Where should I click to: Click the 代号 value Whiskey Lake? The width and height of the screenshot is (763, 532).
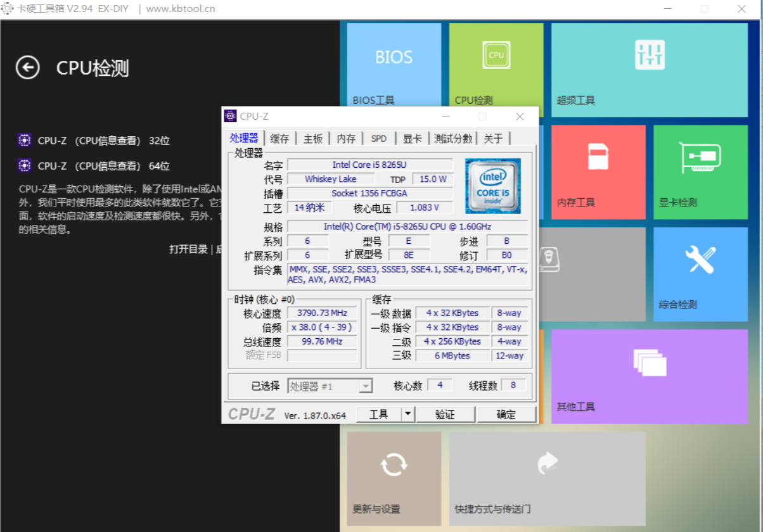(330, 179)
